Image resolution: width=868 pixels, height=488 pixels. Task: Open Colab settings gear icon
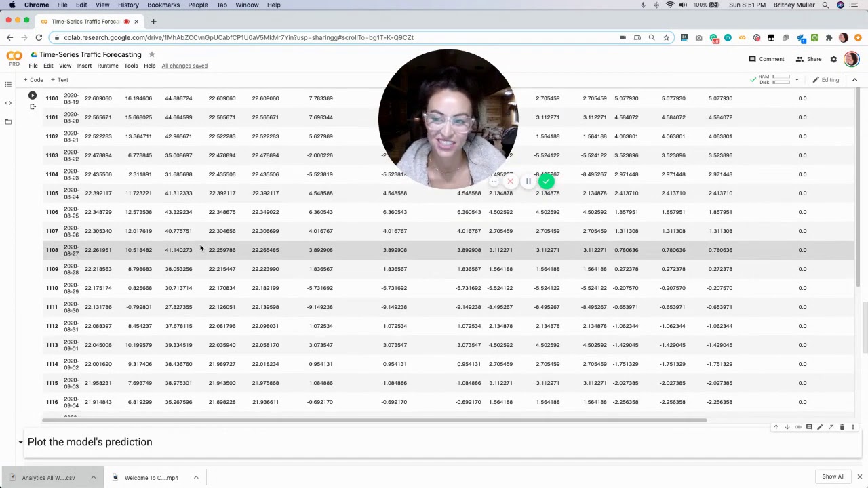(x=833, y=59)
